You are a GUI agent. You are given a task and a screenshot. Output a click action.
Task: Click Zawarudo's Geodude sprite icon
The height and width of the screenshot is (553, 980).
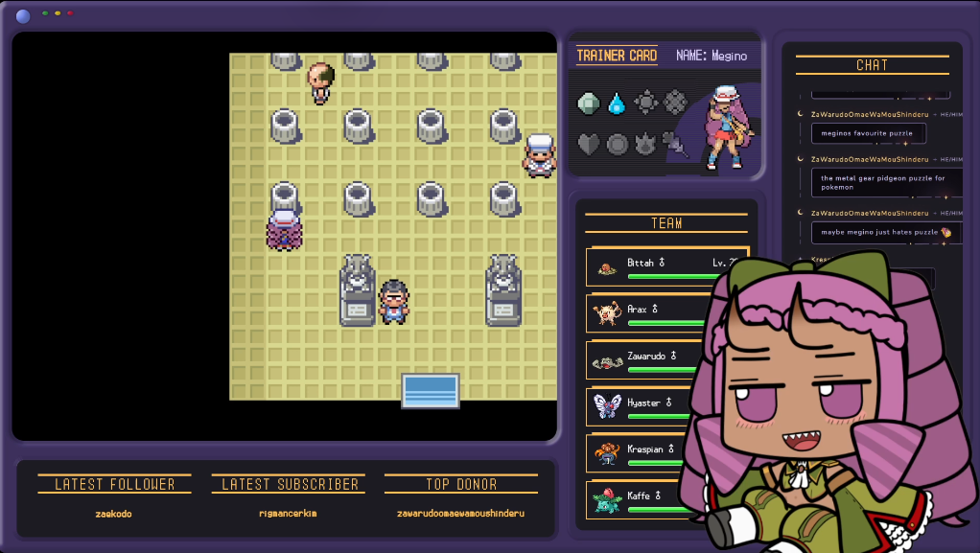point(608,361)
